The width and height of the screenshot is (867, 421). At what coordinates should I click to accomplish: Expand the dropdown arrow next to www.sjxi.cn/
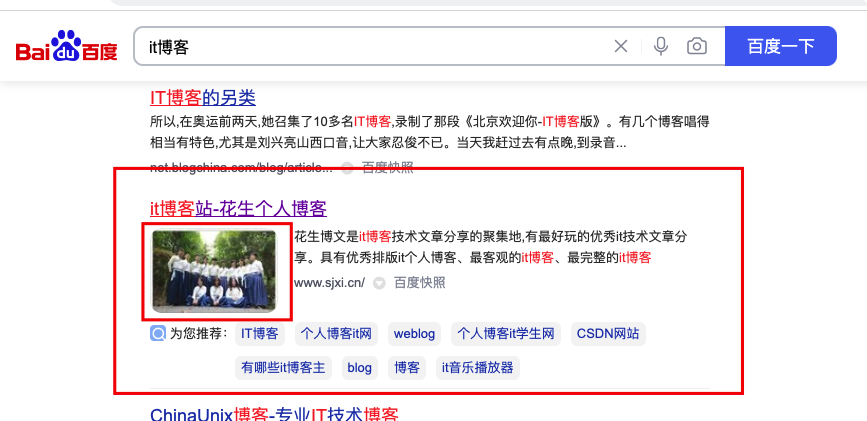pos(379,283)
